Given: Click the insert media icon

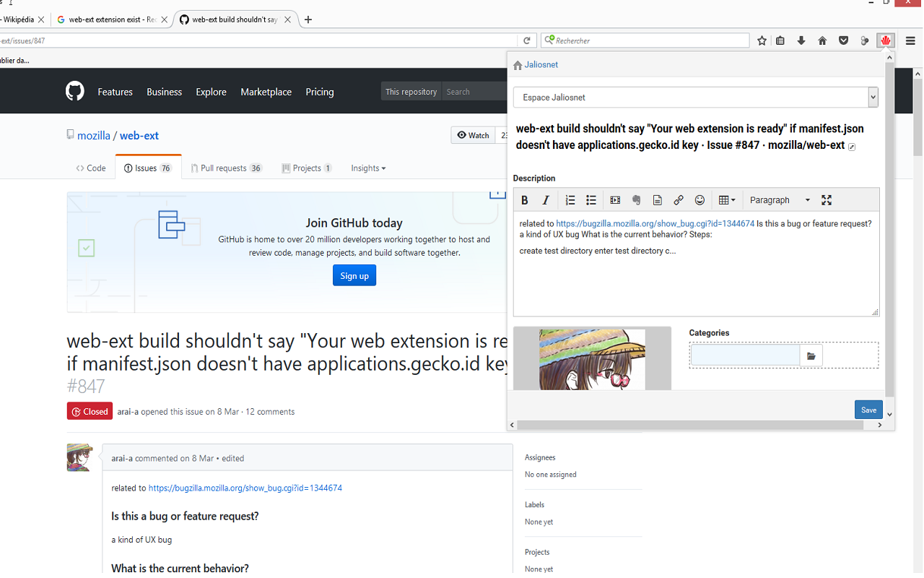Looking at the screenshot, I should [615, 200].
